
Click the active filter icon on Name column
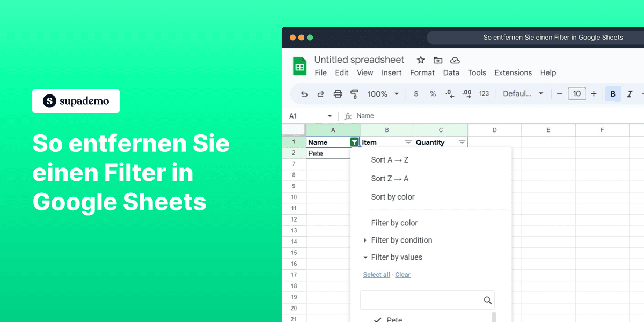[x=355, y=142]
